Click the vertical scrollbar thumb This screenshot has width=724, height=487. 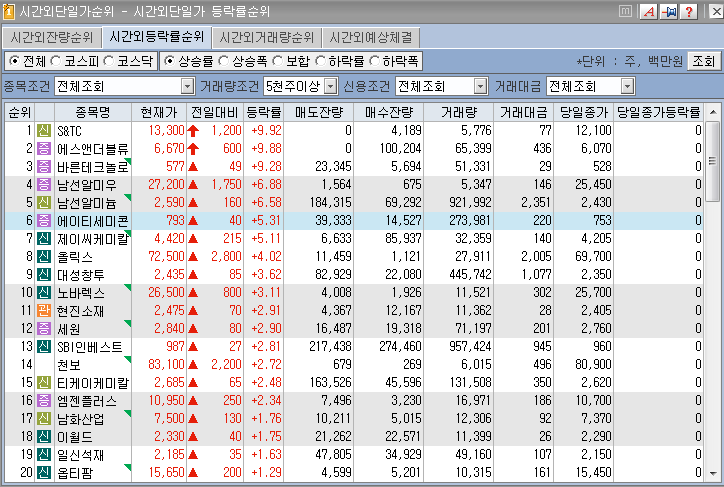click(713, 161)
